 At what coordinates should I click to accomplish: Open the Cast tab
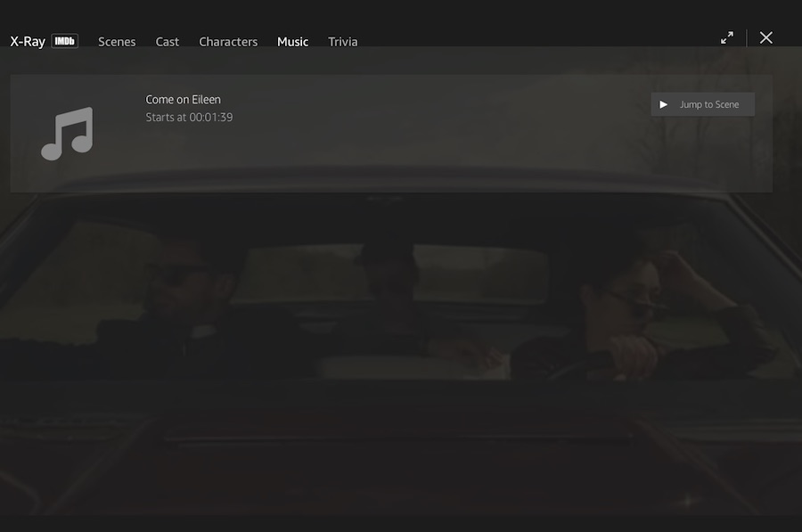[x=168, y=42]
